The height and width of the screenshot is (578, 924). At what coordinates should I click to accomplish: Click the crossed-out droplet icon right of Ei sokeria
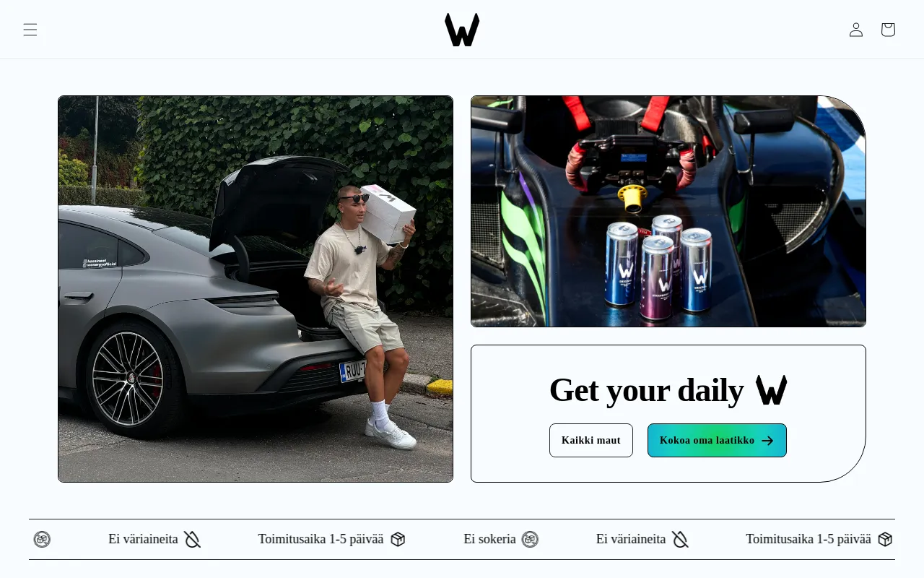[680, 539]
